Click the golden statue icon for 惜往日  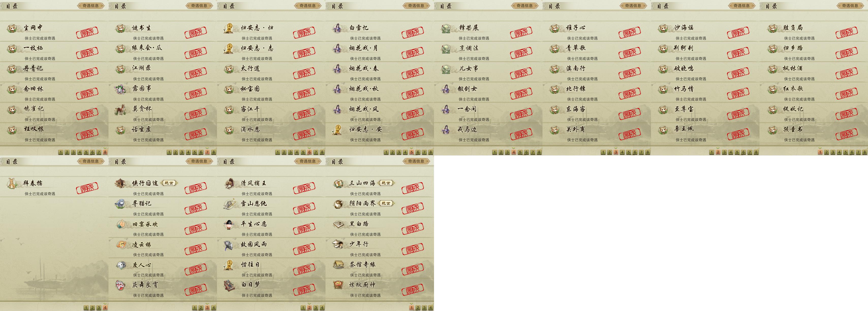tap(229, 265)
